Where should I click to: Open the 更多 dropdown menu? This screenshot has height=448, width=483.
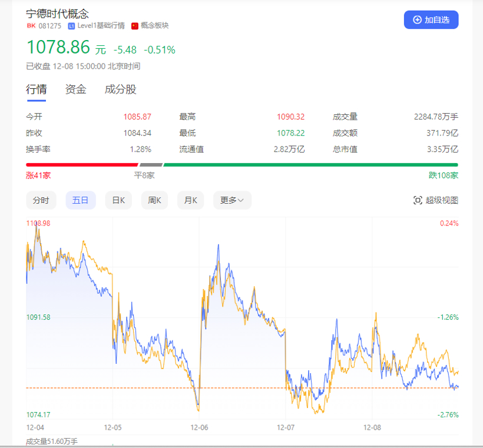click(231, 200)
